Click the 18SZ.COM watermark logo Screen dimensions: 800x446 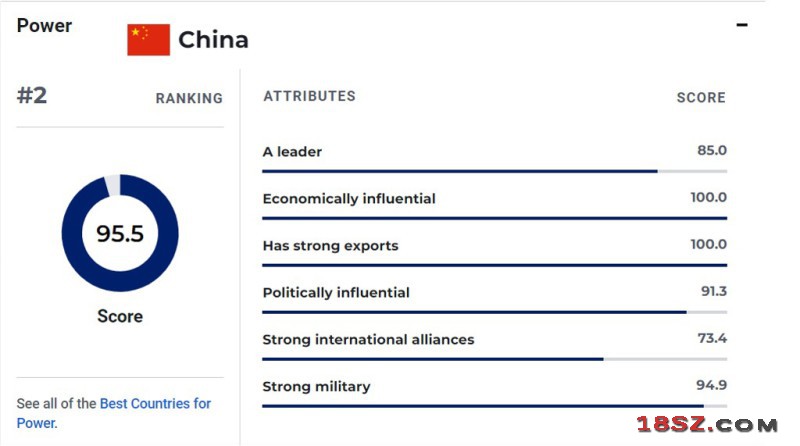pyautogui.click(x=707, y=425)
